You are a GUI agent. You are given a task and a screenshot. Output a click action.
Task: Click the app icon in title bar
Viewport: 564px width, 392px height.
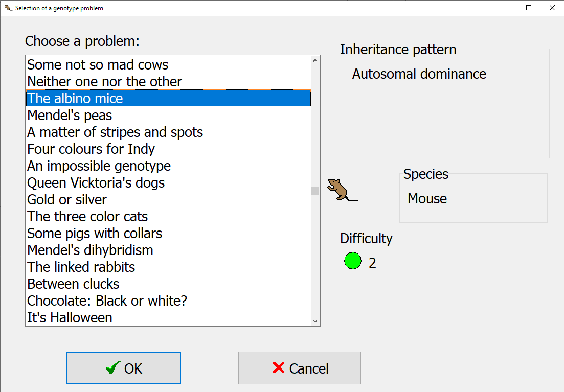(x=8, y=8)
